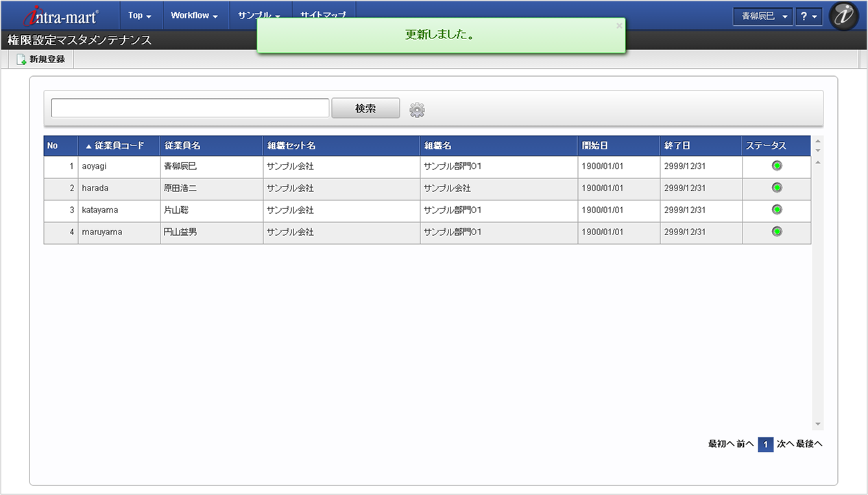Select the maruyama employee code cell

point(119,232)
